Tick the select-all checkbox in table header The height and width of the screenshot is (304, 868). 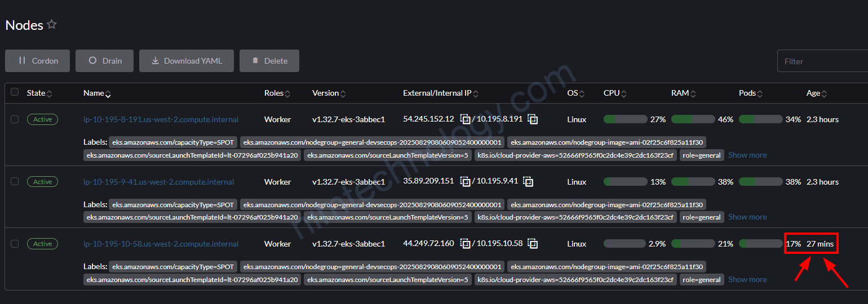click(15, 92)
